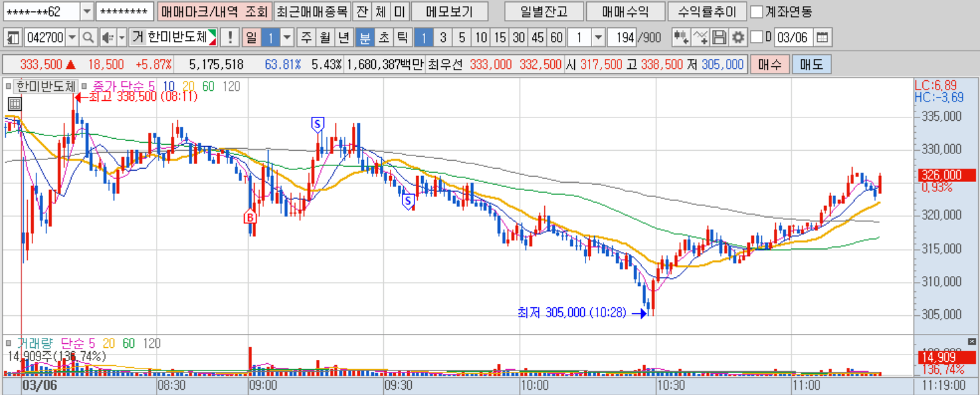The image size is (980, 395).
Task: Click the 체 button
Action: [x=380, y=11]
